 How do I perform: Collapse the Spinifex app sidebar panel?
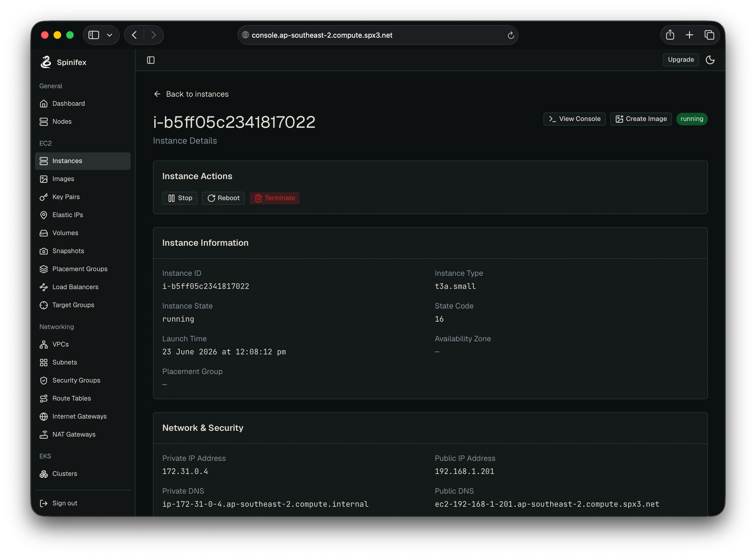[151, 60]
